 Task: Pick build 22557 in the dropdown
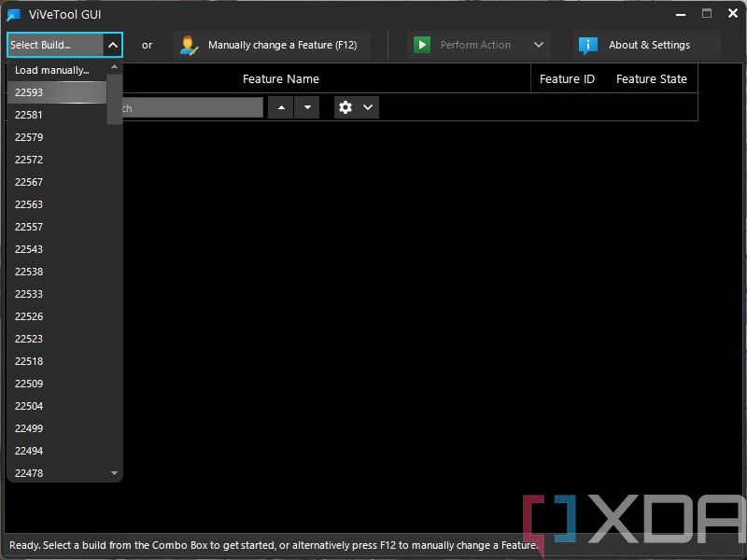(57, 227)
